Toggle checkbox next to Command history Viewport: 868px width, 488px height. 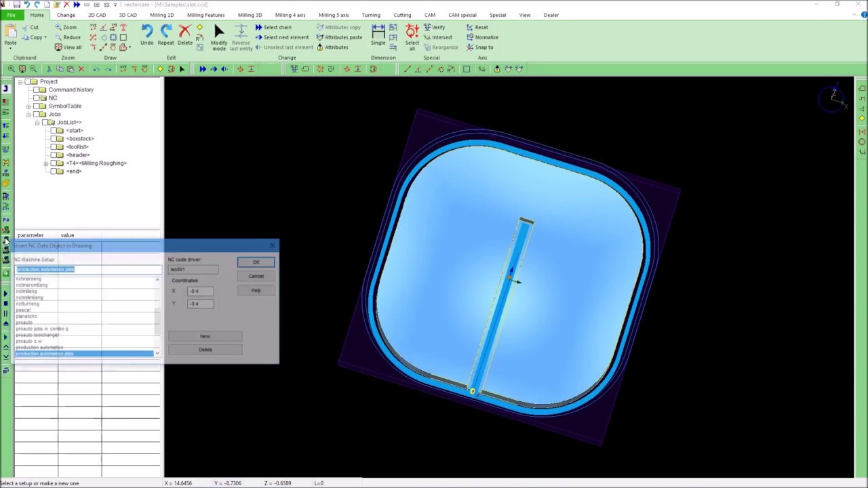36,89
